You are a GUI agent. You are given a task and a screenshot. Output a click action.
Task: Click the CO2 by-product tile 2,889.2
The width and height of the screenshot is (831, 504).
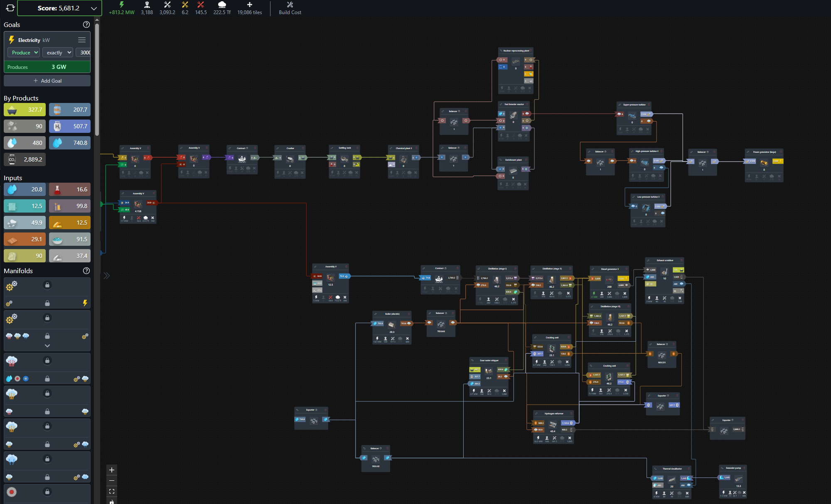[x=25, y=159]
